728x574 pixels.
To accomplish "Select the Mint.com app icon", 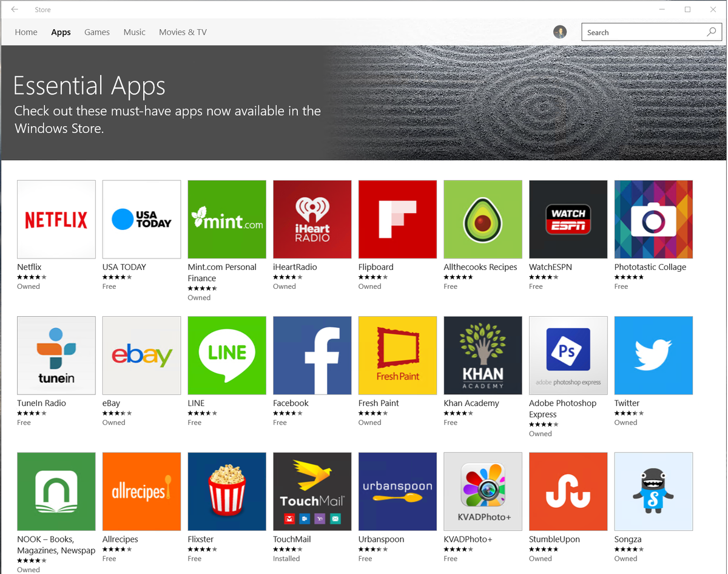I will tap(227, 220).
